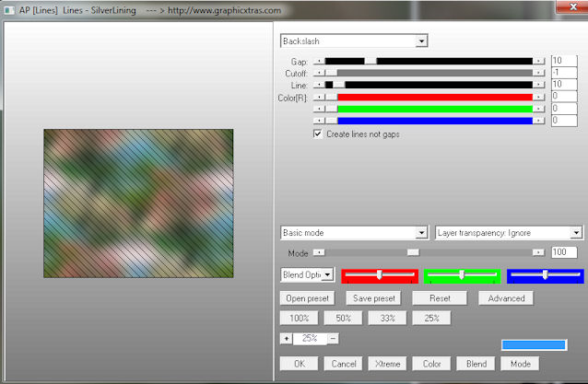Click the red color slider right arrow
Image resolution: width=588 pixels, height=384 pixels.
coord(538,98)
